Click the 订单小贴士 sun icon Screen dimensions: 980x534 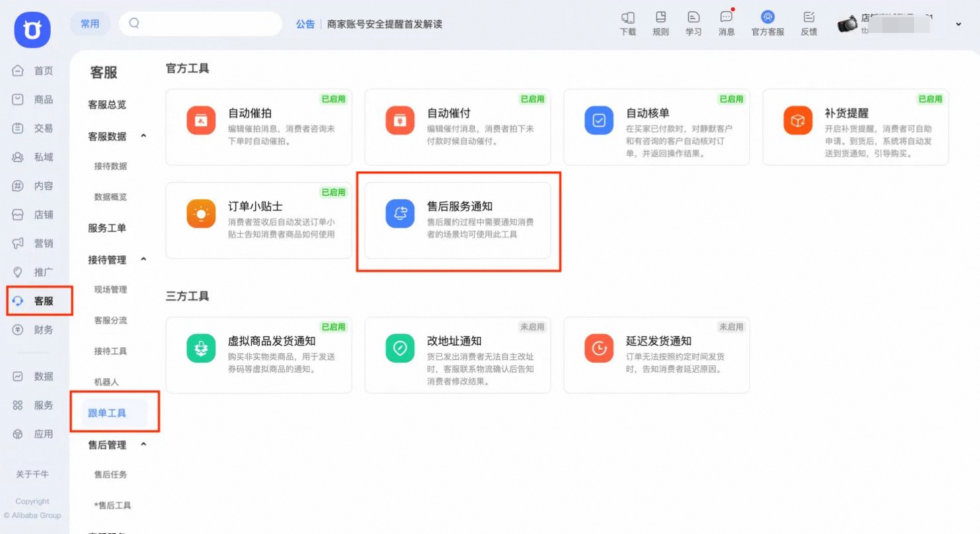(x=201, y=214)
